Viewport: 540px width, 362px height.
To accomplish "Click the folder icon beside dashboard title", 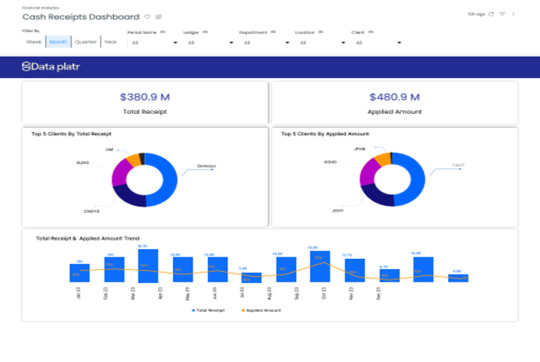I will (158, 17).
